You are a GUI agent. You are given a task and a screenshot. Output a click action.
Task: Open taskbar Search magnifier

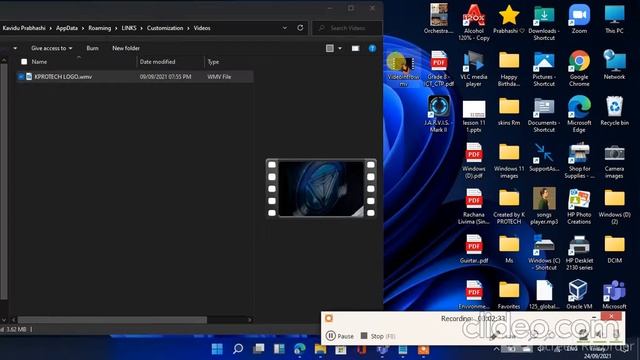(238, 349)
